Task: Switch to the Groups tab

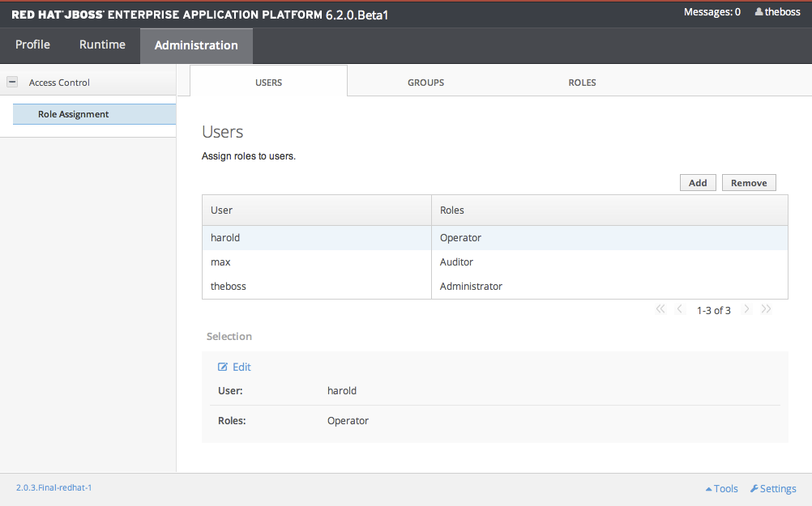Action: 425,83
